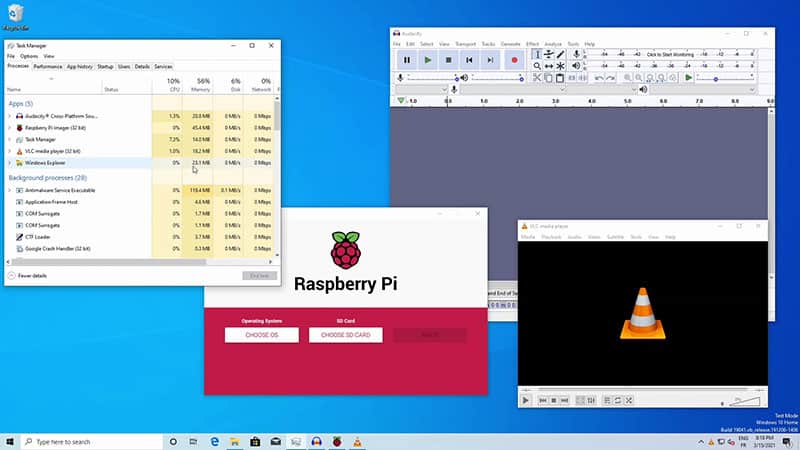Click VLC Next media button
800x450 pixels.
(x=564, y=401)
